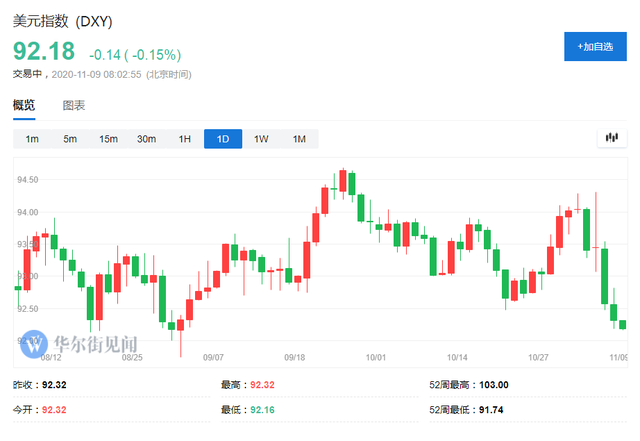Click the 52周最高 value 103.00
This screenshot has width=640, height=441.
point(494,385)
